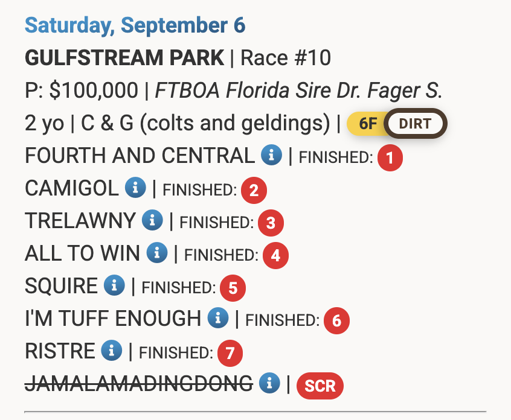Viewport: 511px width, 420px height.
Task: Show info for ALL TO WIN
Action: coord(156,254)
